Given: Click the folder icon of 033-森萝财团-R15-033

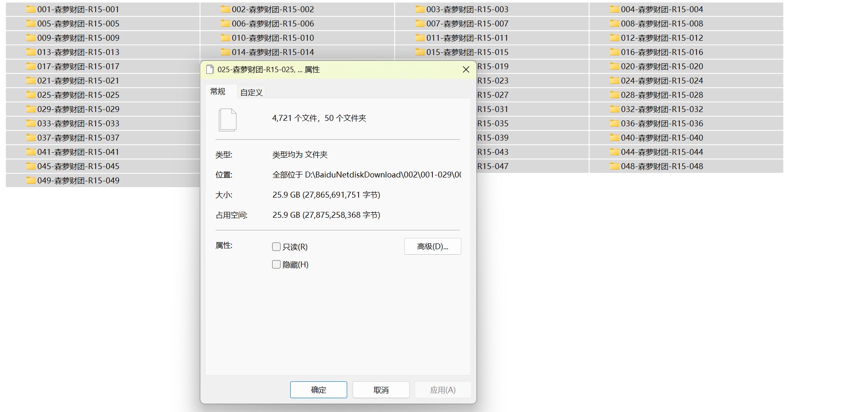Looking at the screenshot, I should (31, 123).
